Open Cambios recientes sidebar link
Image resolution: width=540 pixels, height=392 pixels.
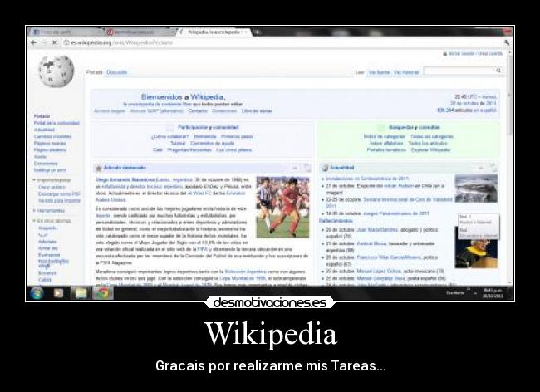[52, 136]
